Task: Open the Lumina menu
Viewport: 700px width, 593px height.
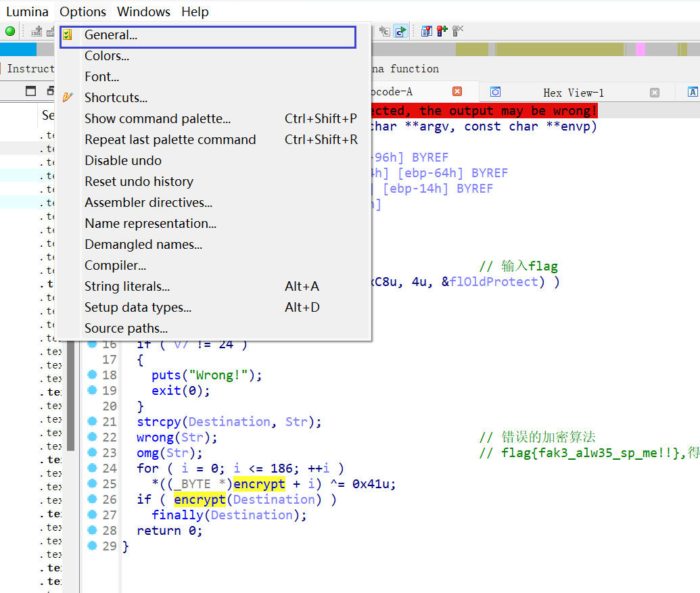Action: tap(27, 12)
